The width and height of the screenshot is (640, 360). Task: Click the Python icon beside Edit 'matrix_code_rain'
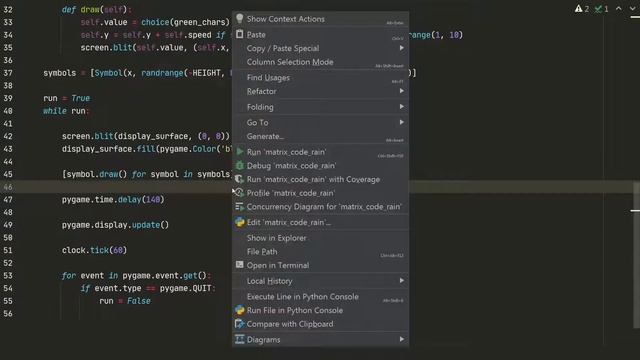tap(240, 222)
